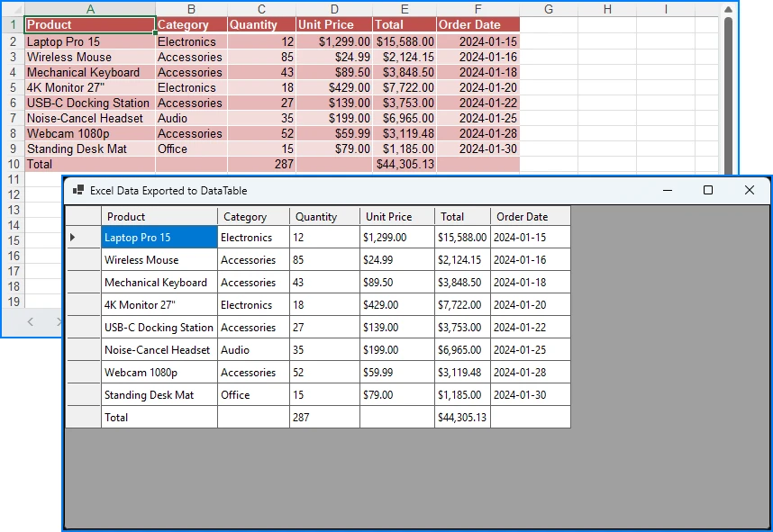The image size is (773, 532).
Task: Select 'Mechanical Keyboard' cell in DataTable grid
Action: tap(159, 283)
